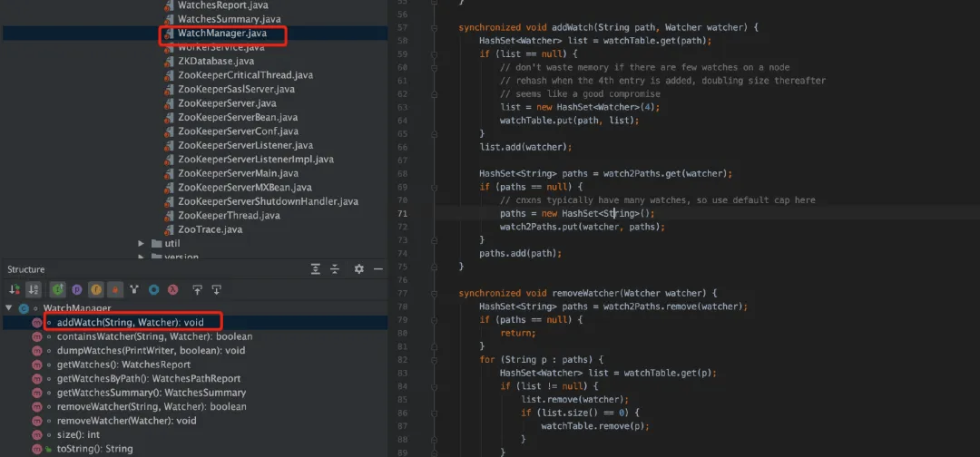Click Collapse All in Structure header
The image size is (980, 457).
pos(334,269)
